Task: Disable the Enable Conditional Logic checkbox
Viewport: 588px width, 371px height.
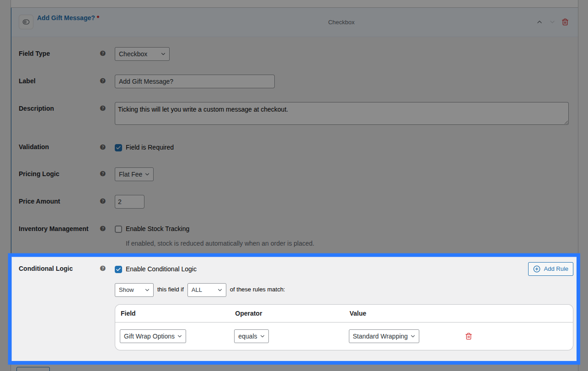Action: click(x=118, y=269)
